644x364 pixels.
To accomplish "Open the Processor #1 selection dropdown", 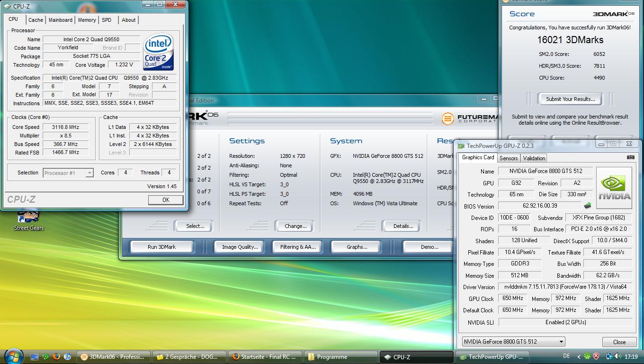I will click(x=68, y=173).
